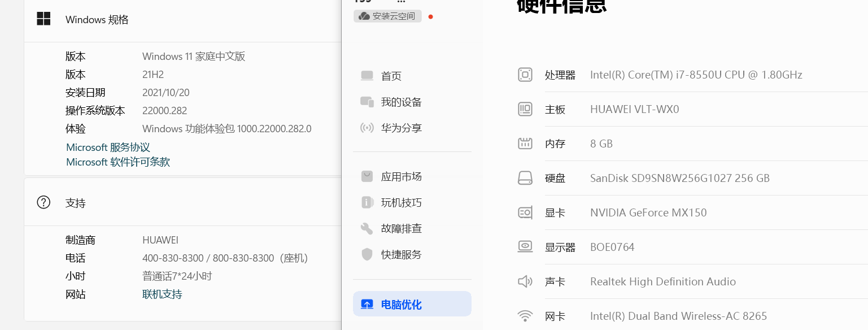868x330 pixels.
Task: Open 我的设备 in the sidebar
Action: pos(412,102)
